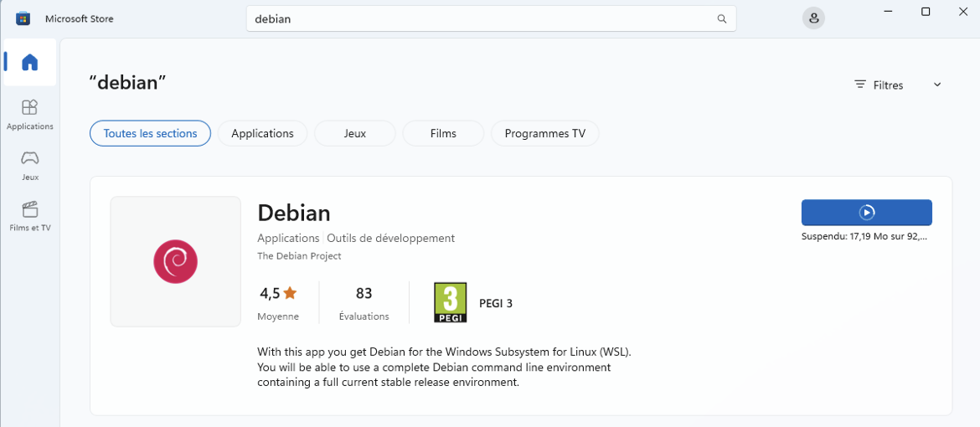This screenshot has height=427, width=980.
Task: Select the Programmes TV filter tab
Action: click(545, 133)
